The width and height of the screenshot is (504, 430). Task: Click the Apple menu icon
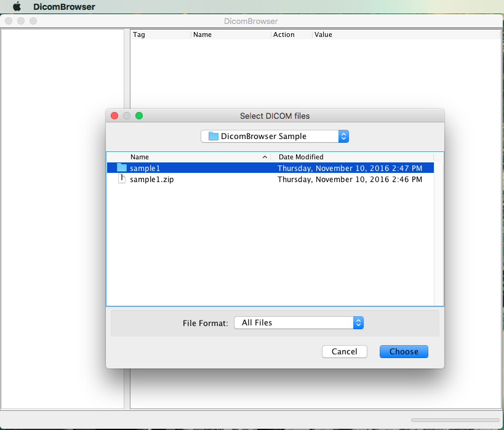(17, 7)
